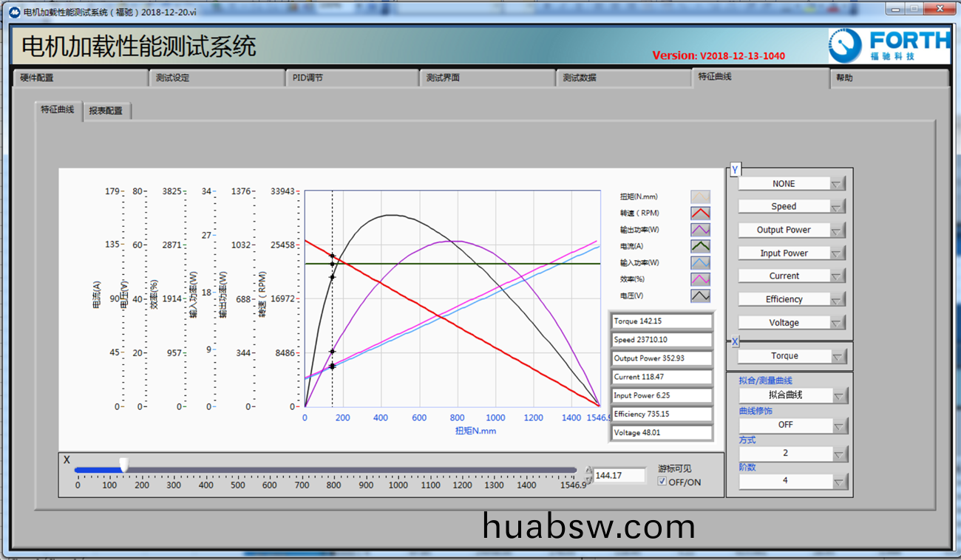Viewport: 961px width, 560px height.
Task: Click the efficiency (效率) legend line icon
Action: (700, 279)
